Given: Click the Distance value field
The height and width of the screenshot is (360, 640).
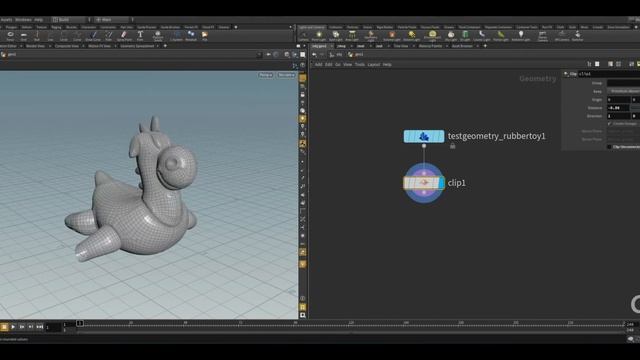Looking at the screenshot, I should point(618,107).
